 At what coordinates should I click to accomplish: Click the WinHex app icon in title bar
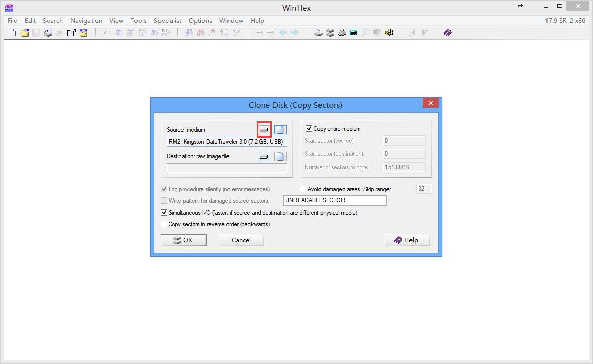(x=9, y=8)
